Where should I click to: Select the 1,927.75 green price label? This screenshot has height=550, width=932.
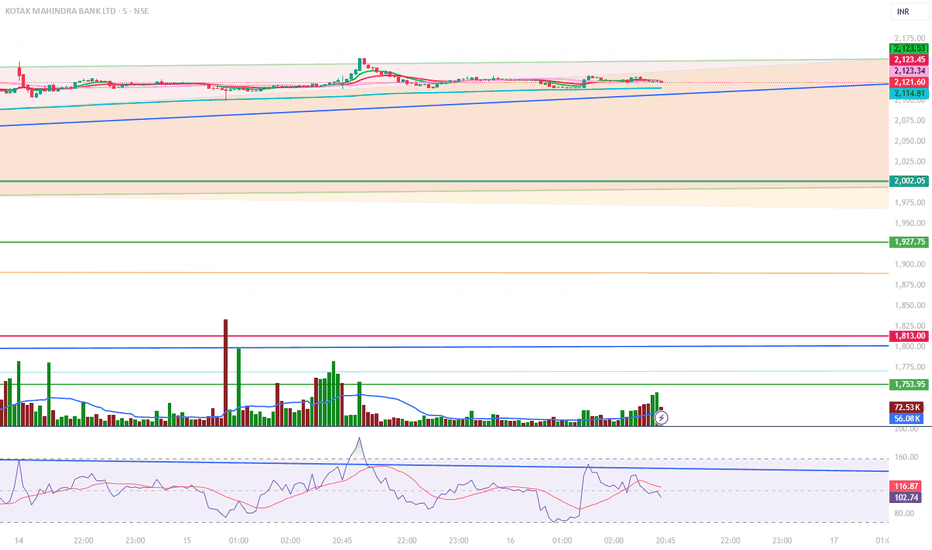tap(909, 242)
